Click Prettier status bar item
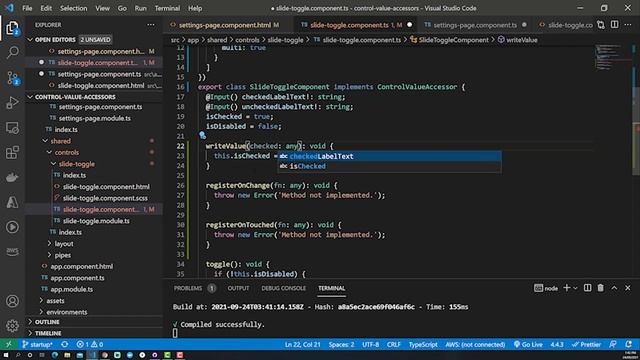Viewport: 640px width, 360px height. [586, 344]
